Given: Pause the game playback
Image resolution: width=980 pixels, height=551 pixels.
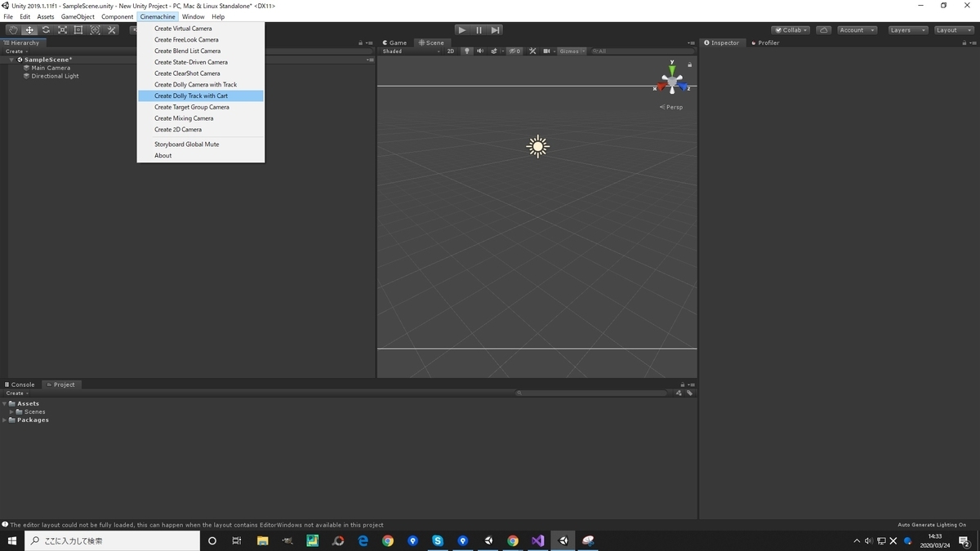Looking at the screenshot, I should click(x=479, y=30).
